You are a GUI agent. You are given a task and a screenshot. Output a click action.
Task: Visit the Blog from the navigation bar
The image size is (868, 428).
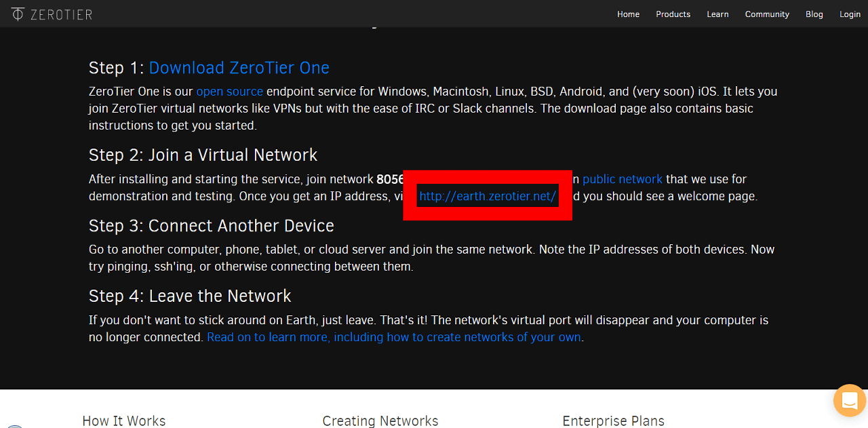pos(814,14)
